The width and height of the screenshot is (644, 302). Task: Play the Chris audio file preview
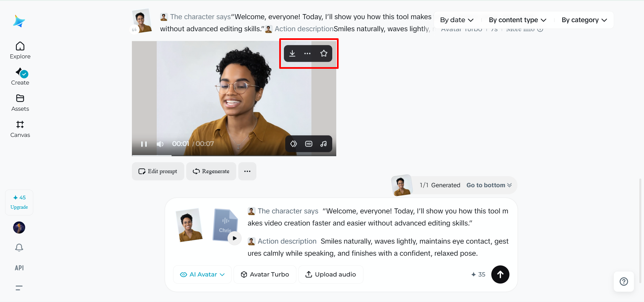tap(235, 238)
